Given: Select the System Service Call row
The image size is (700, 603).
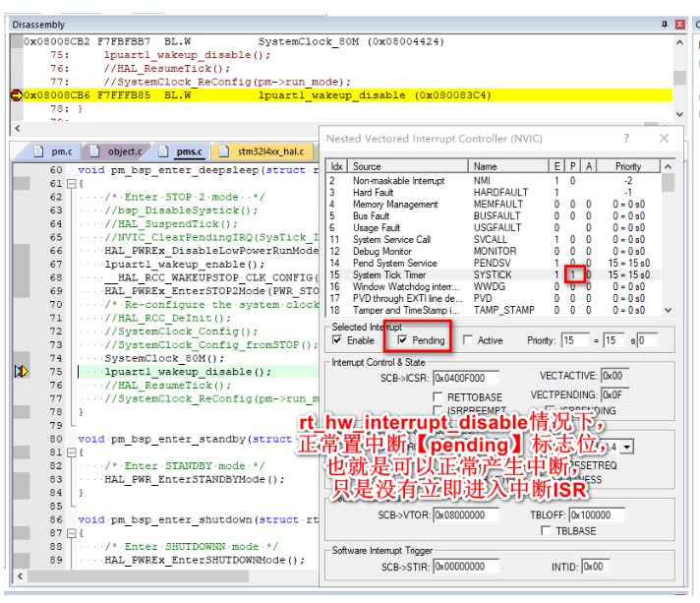Looking at the screenshot, I should pyautogui.click(x=493, y=239).
